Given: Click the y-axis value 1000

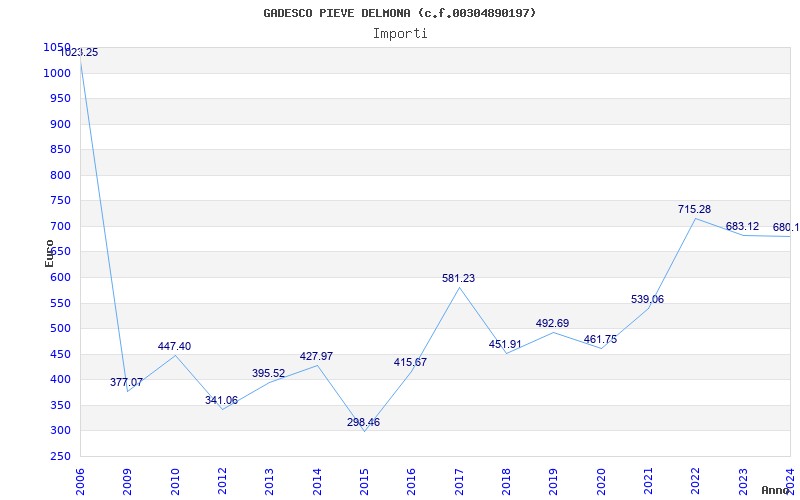Looking at the screenshot, I should point(57,73).
